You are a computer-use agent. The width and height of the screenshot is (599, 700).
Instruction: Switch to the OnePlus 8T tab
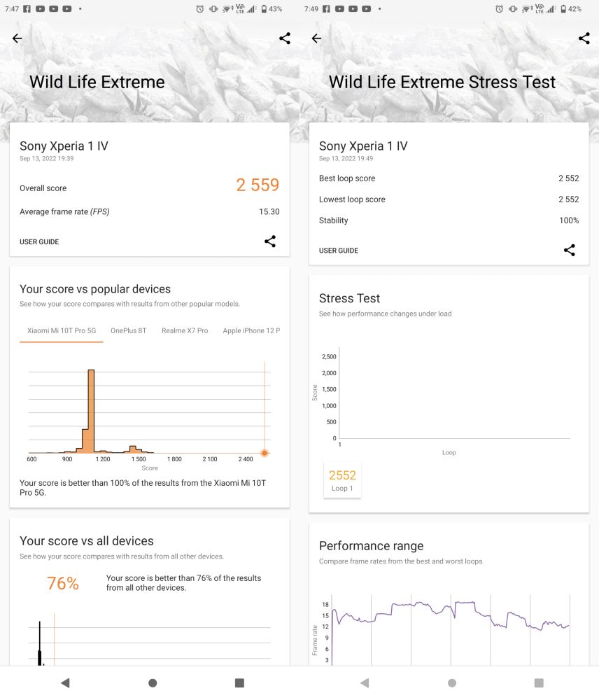[129, 331]
